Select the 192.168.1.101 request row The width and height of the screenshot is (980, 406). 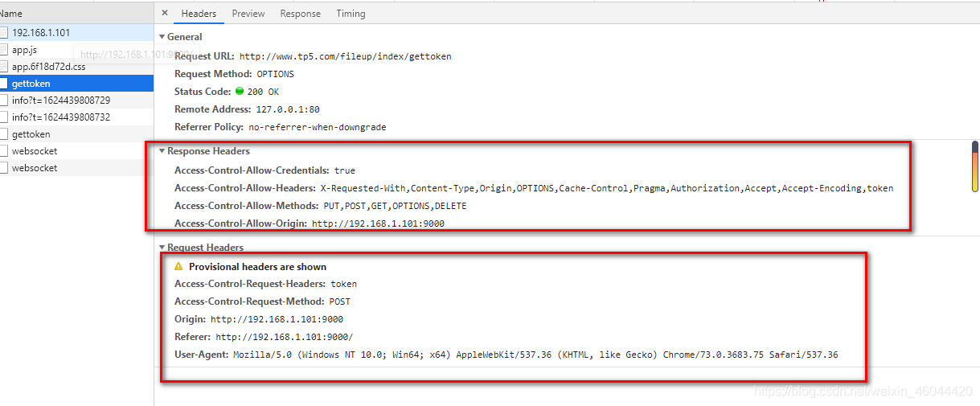coord(76,33)
